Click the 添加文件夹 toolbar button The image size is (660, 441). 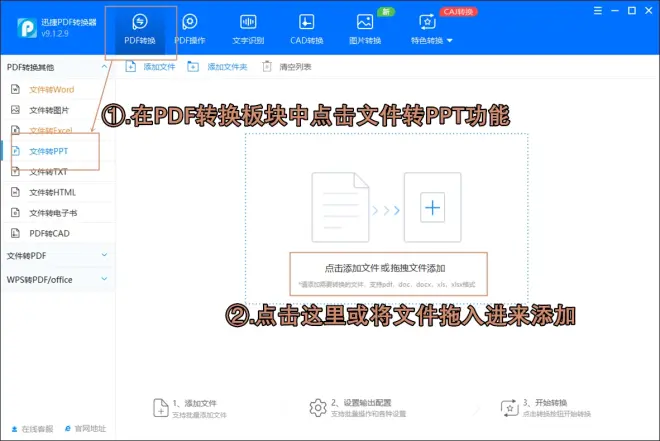pos(217,66)
